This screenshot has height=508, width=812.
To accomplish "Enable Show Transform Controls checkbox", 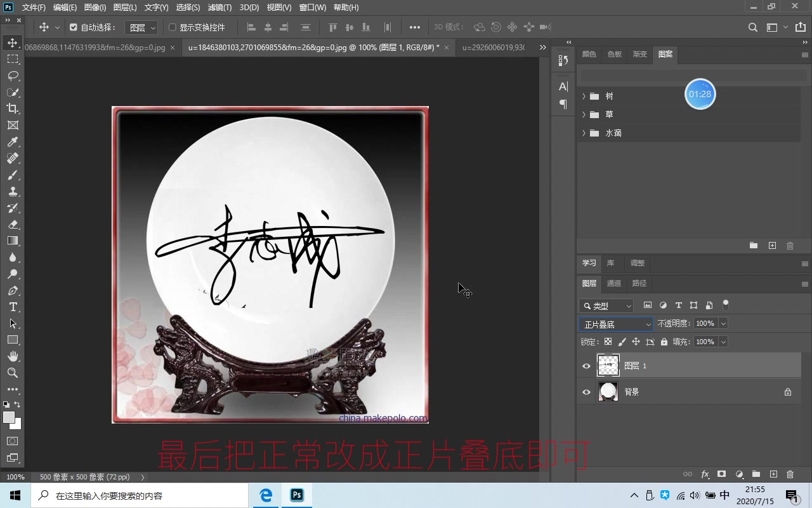I will pos(172,27).
